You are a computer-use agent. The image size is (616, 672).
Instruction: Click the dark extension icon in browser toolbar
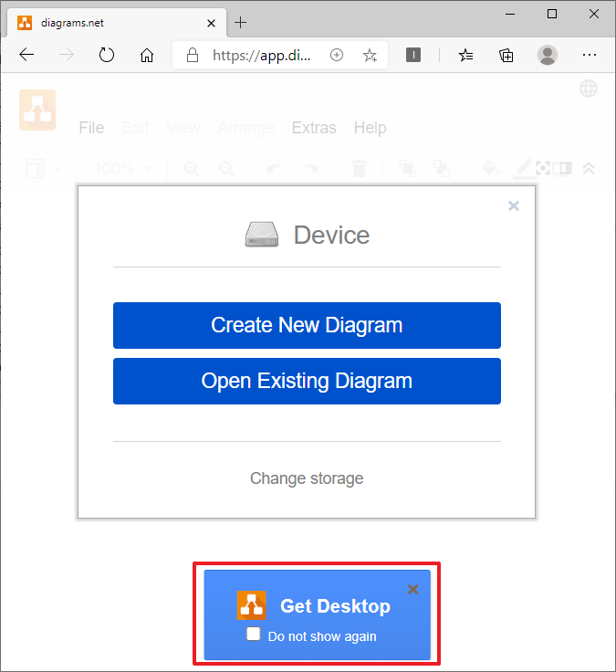413,55
